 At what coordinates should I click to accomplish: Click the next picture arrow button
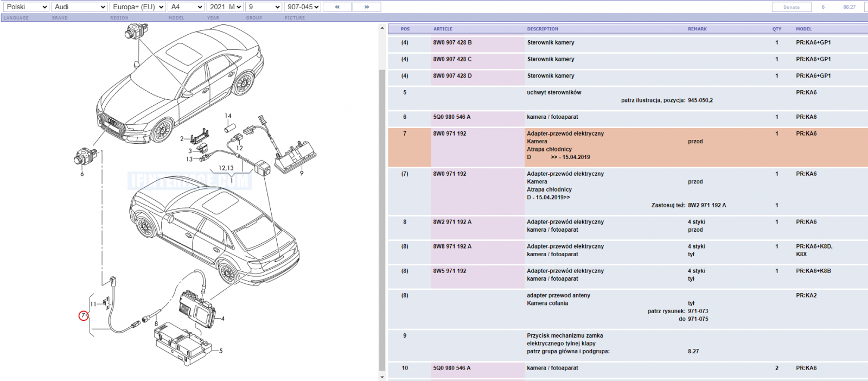pyautogui.click(x=367, y=7)
